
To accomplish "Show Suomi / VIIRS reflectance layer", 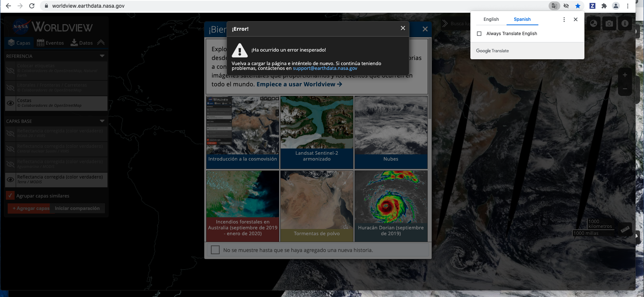I will [x=11, y=149].
